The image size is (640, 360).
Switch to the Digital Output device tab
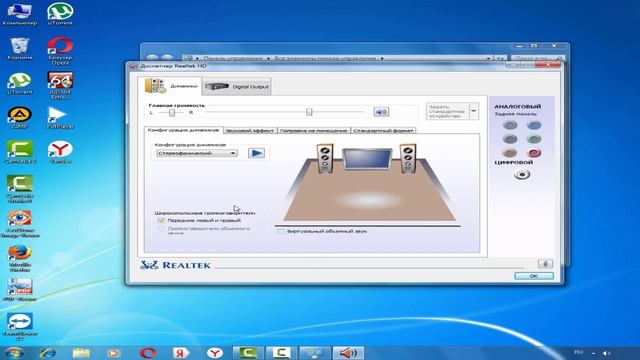[236, 87]
